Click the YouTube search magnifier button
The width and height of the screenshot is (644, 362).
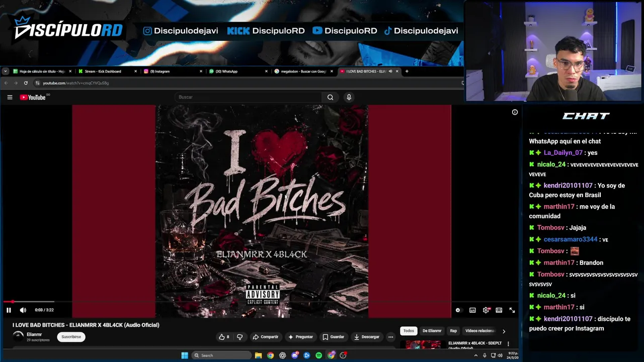pyautogui.click(x=330, y=97)
